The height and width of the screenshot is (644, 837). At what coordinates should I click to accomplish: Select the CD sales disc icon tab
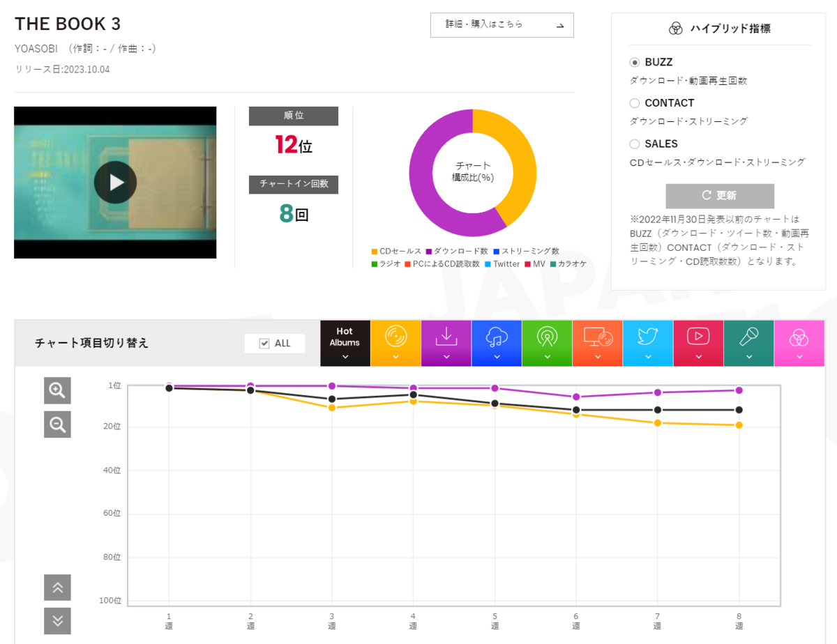395,344
